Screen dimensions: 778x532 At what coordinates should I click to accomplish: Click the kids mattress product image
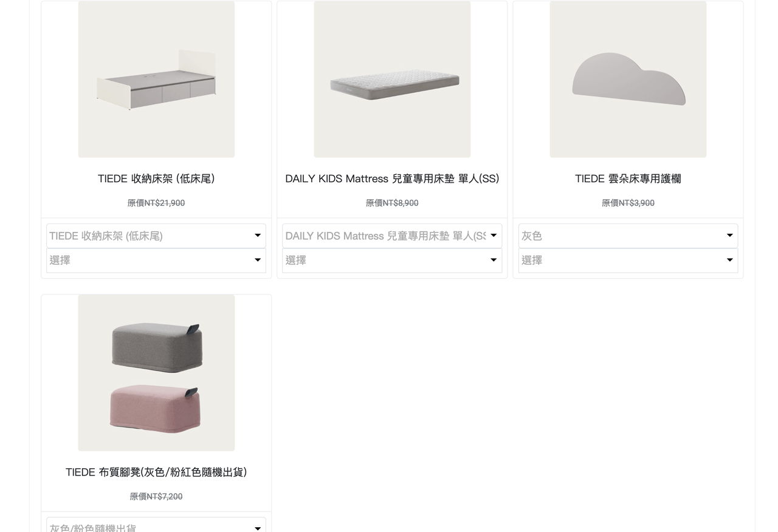tap(392, 79)
